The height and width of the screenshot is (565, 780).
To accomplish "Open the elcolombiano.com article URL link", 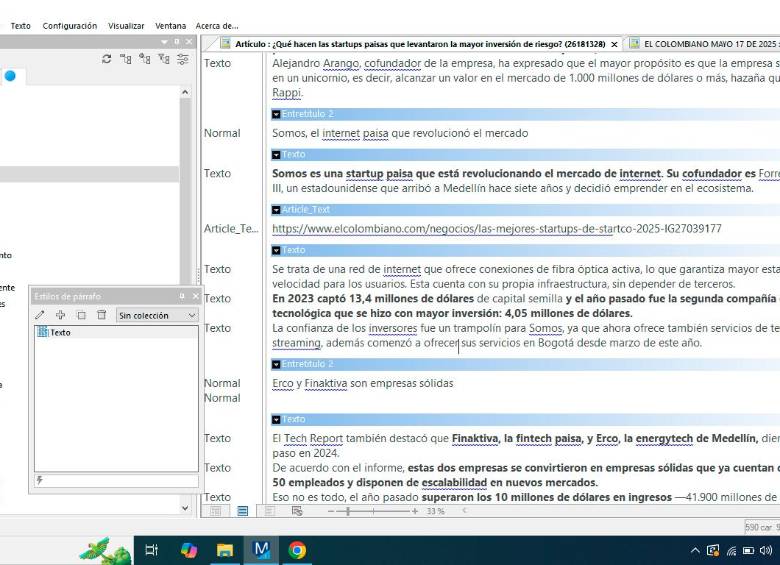I will coord(496,229).
